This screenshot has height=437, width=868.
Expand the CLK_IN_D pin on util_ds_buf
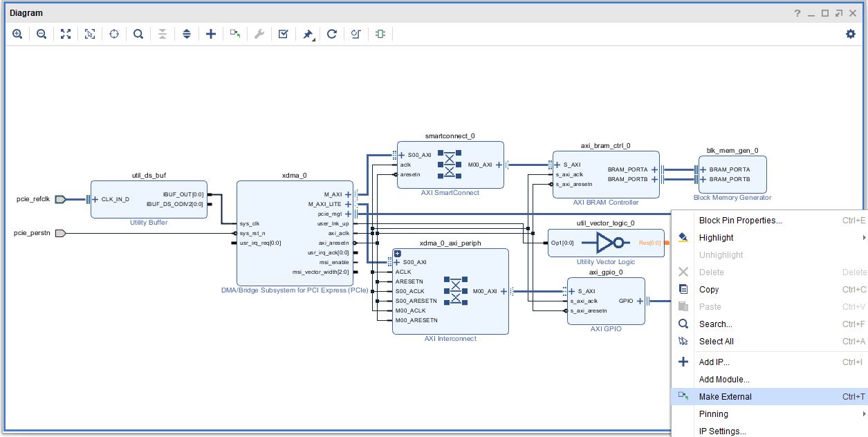click(x=95, y=199)
